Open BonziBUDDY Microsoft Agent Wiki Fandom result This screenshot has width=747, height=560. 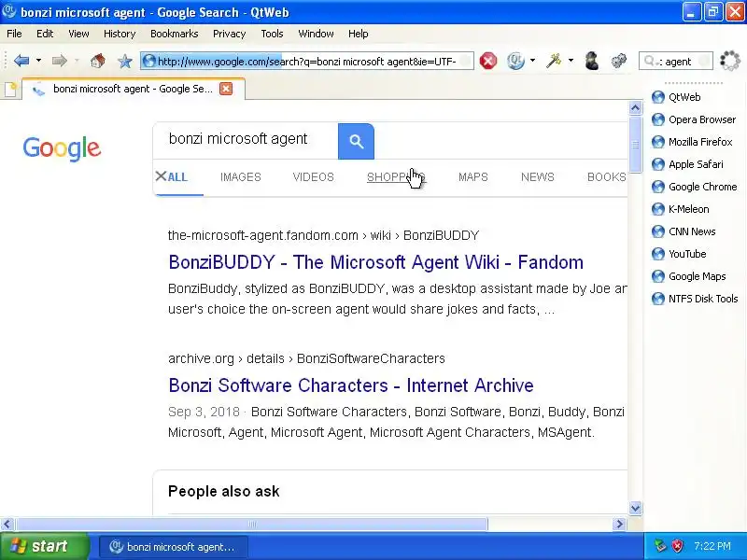point(376,262)
